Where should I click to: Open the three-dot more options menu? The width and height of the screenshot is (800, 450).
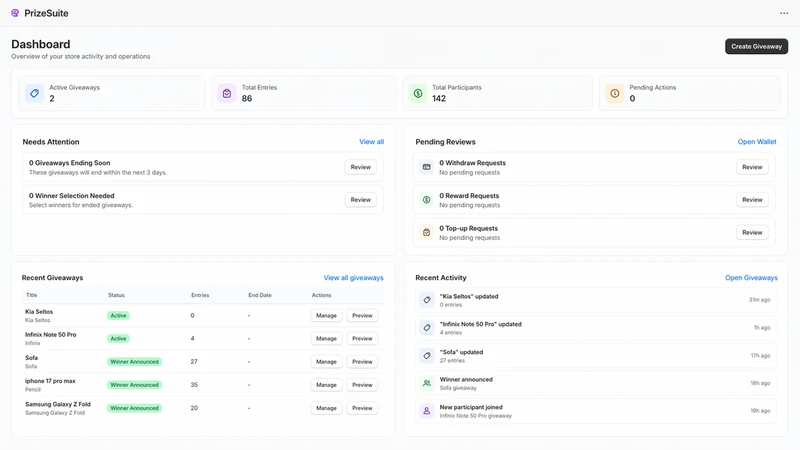pos(784,13)
